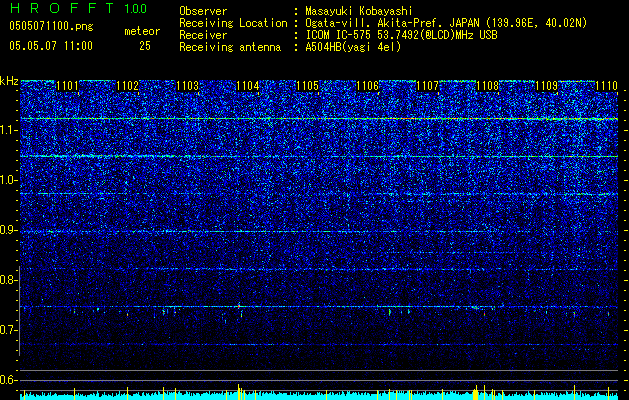The width and height of the screenshot is (629, 400).
Task: Click the 1103 time marker
Action: [x=188, y=86]
